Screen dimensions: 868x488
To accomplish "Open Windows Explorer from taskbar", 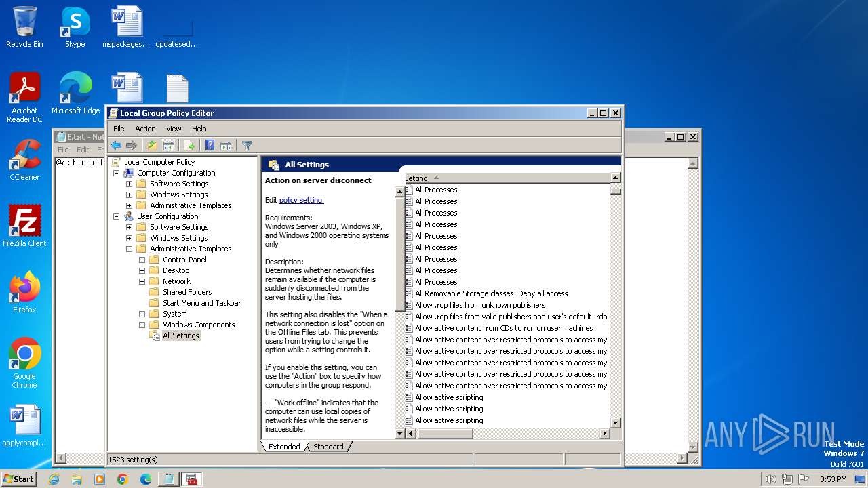I will pos(77,479).
